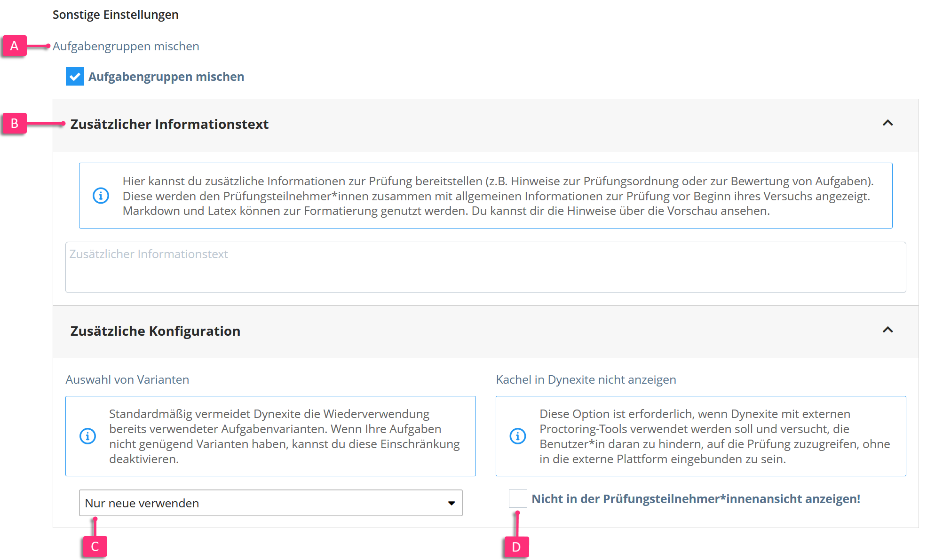Viewport: 927px width, 560px height.
Task: Click the Nicht in der Prüfungsteilnehmer*innenansicht anzeigen! label
Action: click(x=696, y=499)
